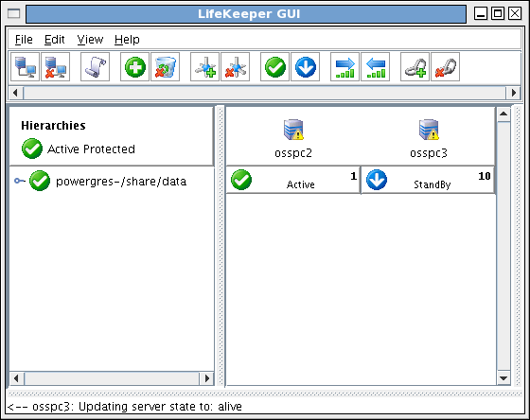Click the Create Comm Path icon
The image size is (530, 420).
[204, 67]
